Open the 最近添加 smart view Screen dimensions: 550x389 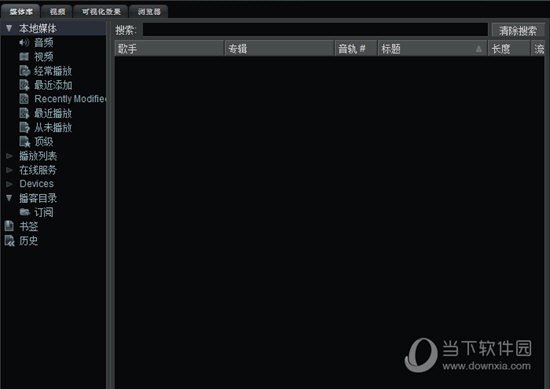click(x=53, y=85)
